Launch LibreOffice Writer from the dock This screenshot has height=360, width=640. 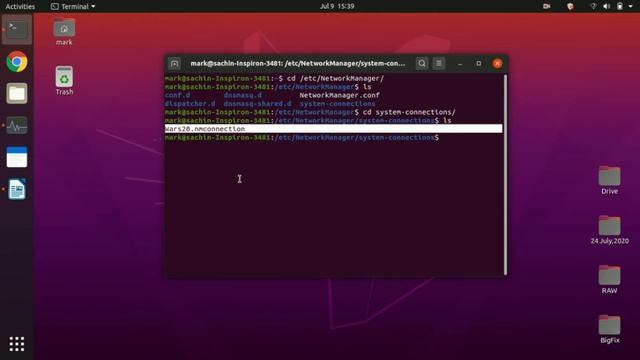tap(17, 189)
